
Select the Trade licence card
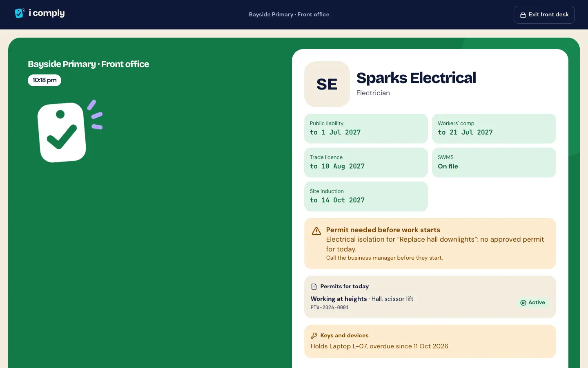tap(366, 162)
